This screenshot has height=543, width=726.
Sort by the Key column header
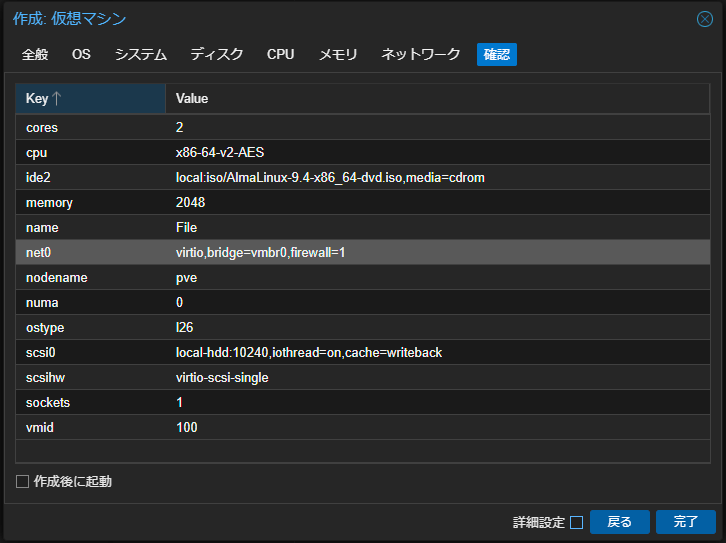coord(90,98)
